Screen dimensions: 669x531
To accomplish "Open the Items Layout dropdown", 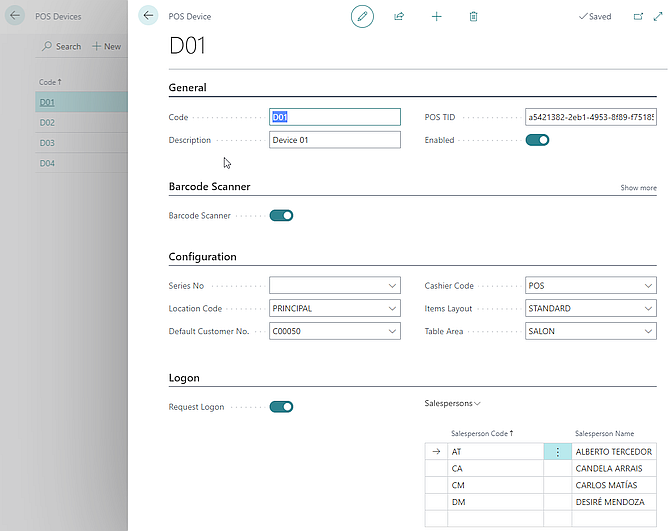I will pos(648,308).
